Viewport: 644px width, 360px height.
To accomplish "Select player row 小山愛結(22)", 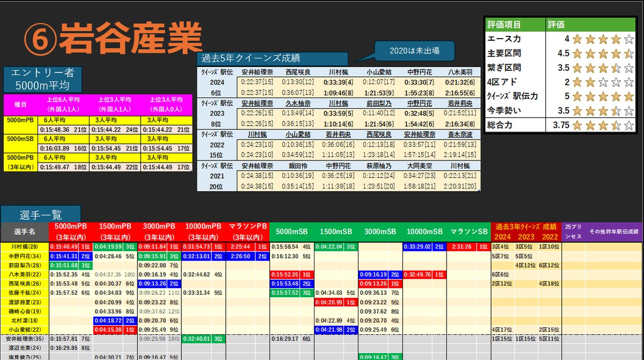I will [x=25, y=330].
